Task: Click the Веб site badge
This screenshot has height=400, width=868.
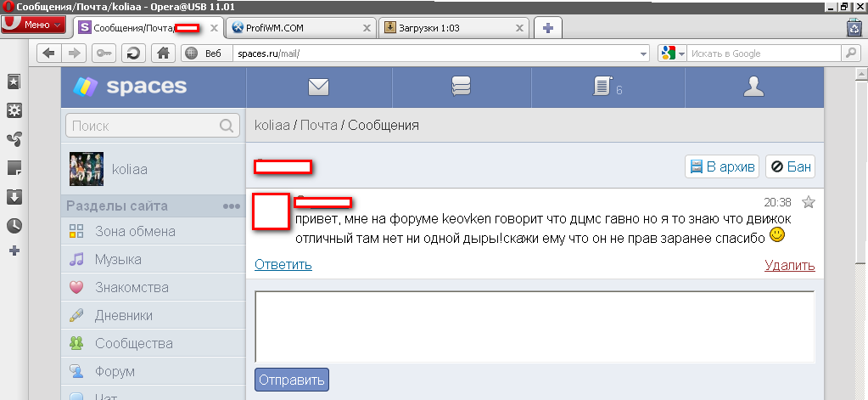Action: tap(206, 54)
